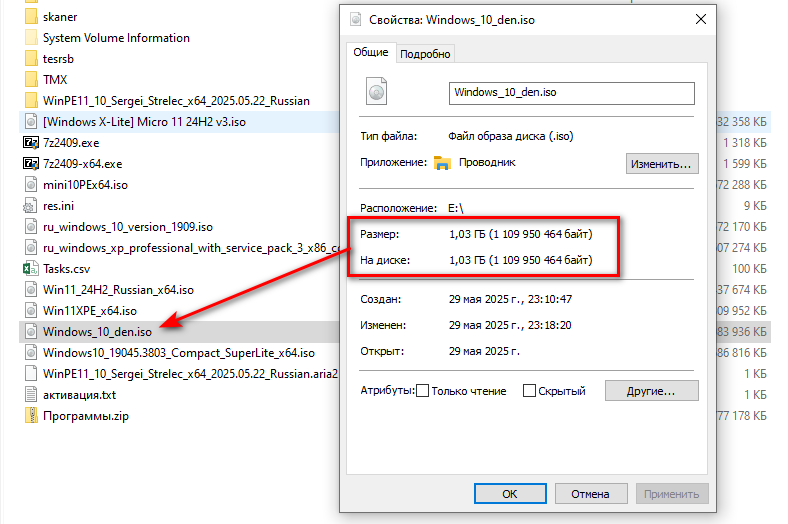This screenshot has width=788, height=524.
Task: Select the tesrsb folder icon
Action: (x=31, y=59)
